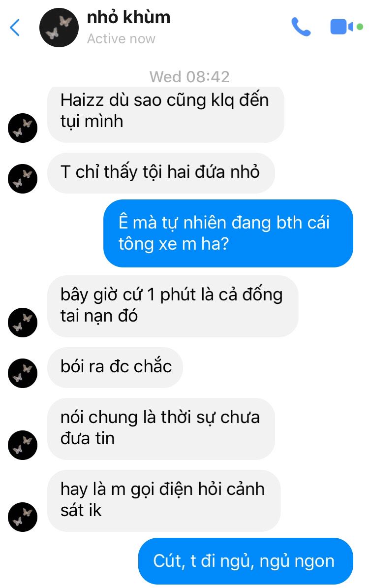This screenshot has width=369, height=588.
Task: Tap avatar beside 'hay là m gọi điện' message
Action: click(x=23, y=517)
